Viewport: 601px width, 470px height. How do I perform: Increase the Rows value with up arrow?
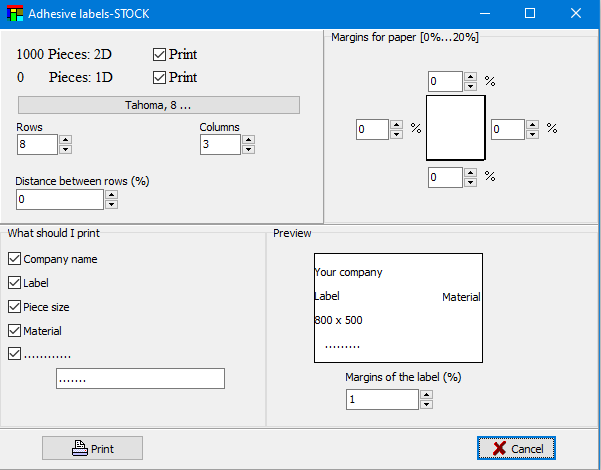pos(65,140)
